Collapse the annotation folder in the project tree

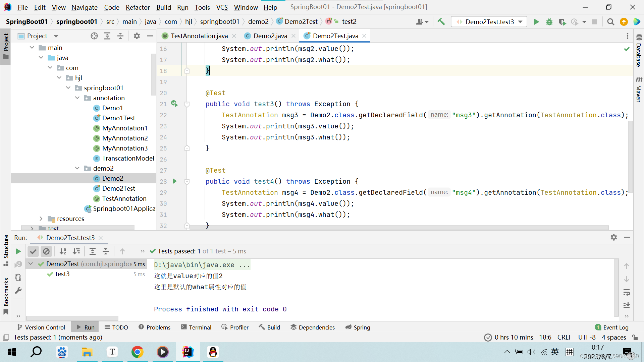click(77, 98)
